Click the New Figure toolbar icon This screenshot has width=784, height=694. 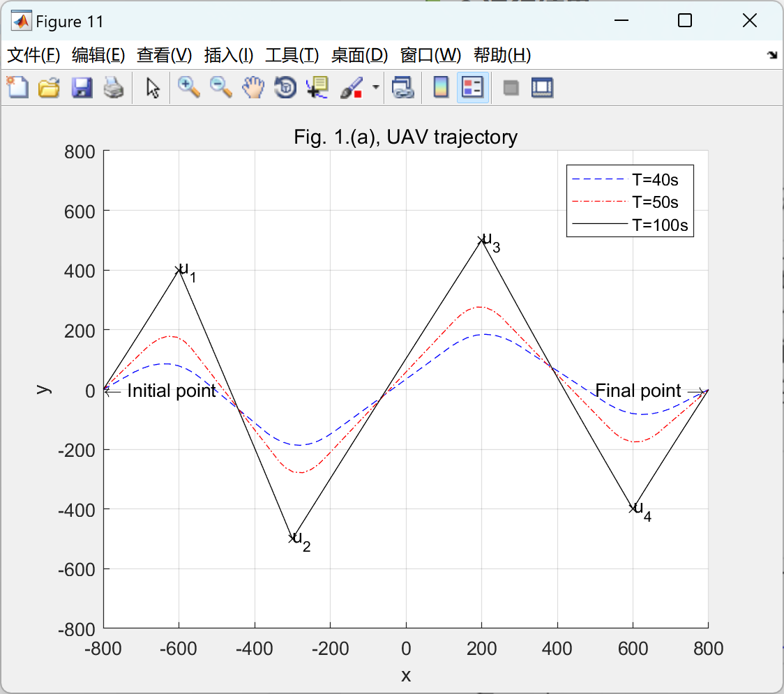click(x=17, y=87)
